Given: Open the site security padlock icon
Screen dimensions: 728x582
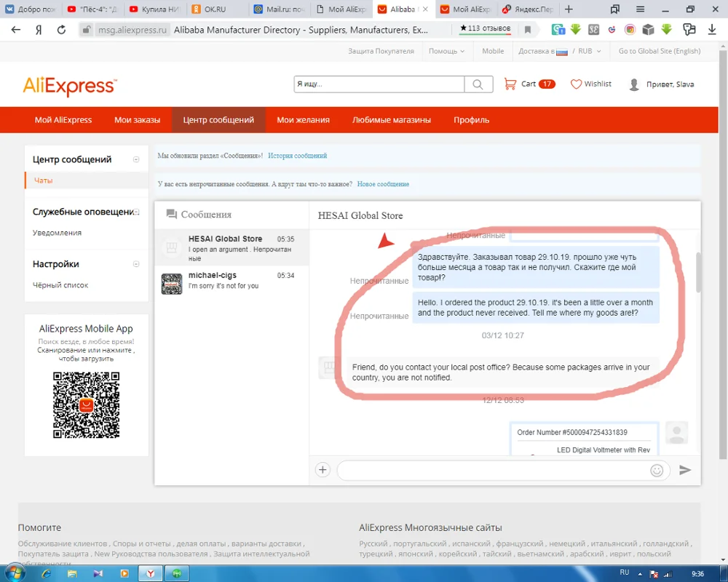Looking at the screenshot, I should (x=86, y=30).
